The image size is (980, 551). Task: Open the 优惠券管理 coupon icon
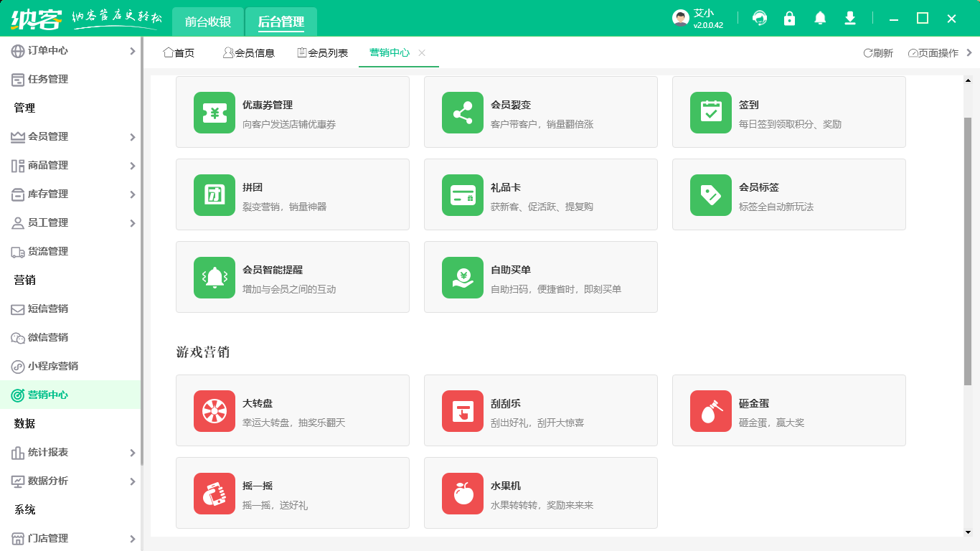(x=213, y=112)
